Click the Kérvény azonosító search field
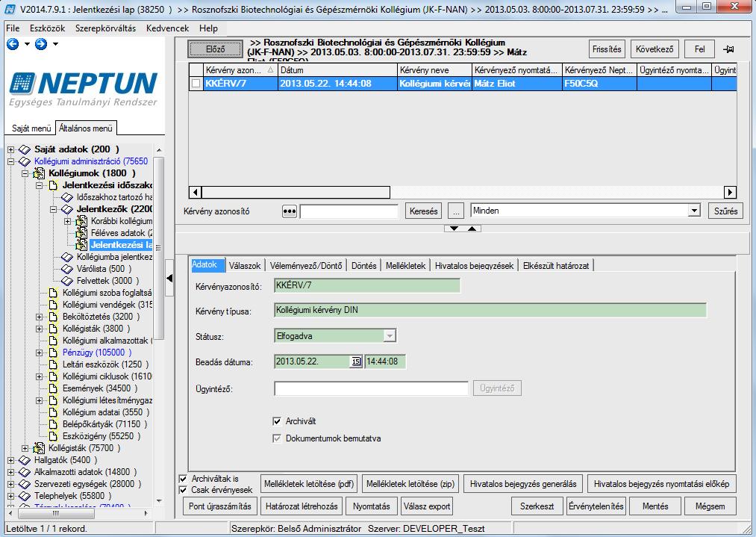The height and width of the screenshot is (537, 756). [349, 211]
